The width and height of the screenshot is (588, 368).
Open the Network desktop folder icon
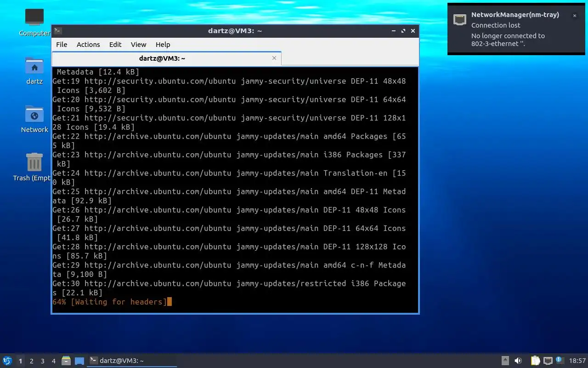(34, 119)
